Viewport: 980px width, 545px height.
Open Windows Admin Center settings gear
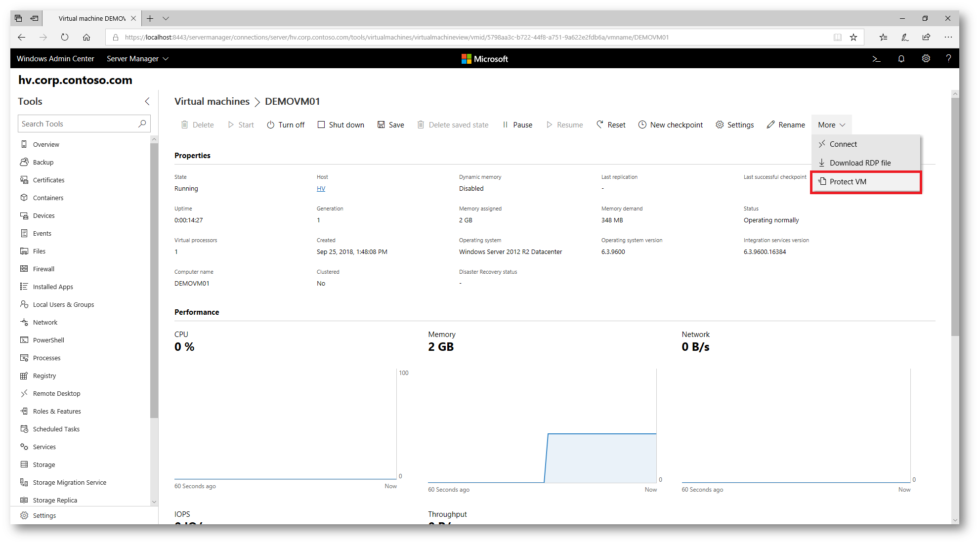926,58
